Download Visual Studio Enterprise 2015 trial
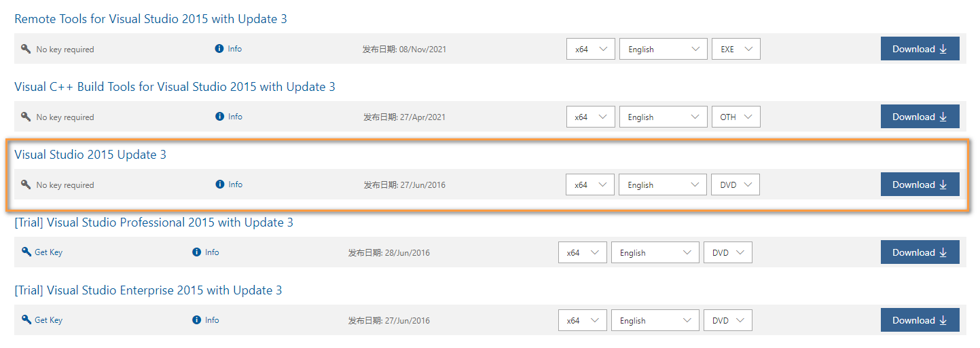 [920, 320]
